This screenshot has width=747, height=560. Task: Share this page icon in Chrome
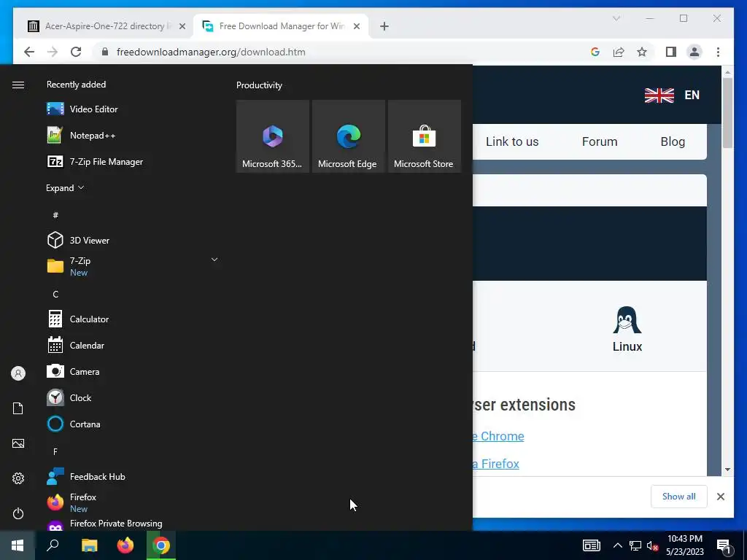tap(619, 52)
